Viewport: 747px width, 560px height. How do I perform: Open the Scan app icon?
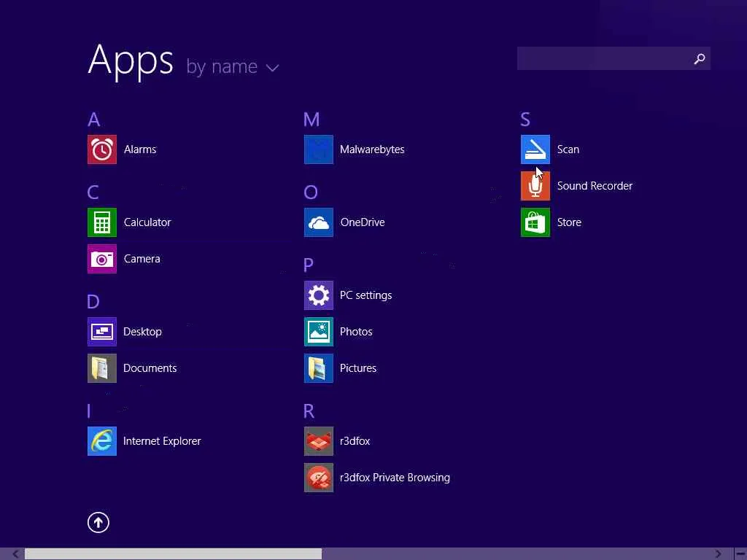535,149
